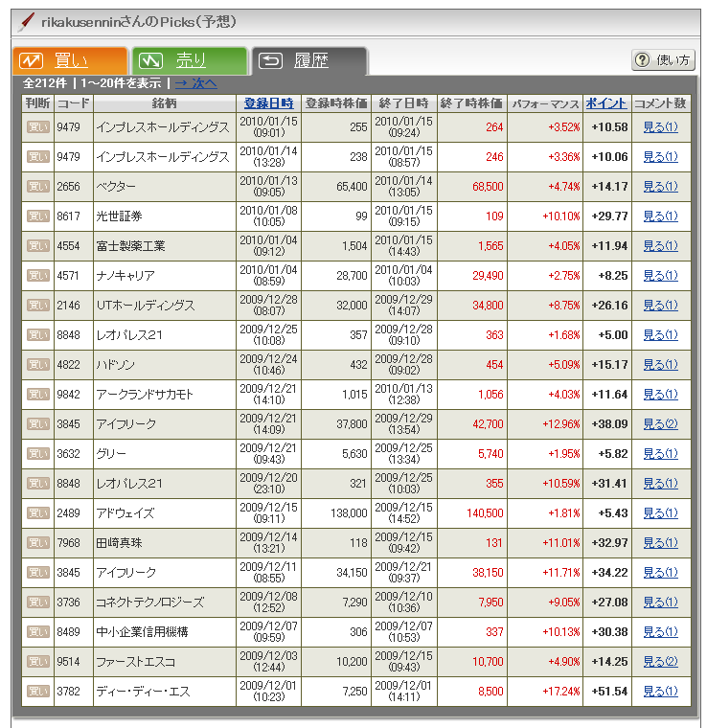Select stock code 2656

(68, 187)
